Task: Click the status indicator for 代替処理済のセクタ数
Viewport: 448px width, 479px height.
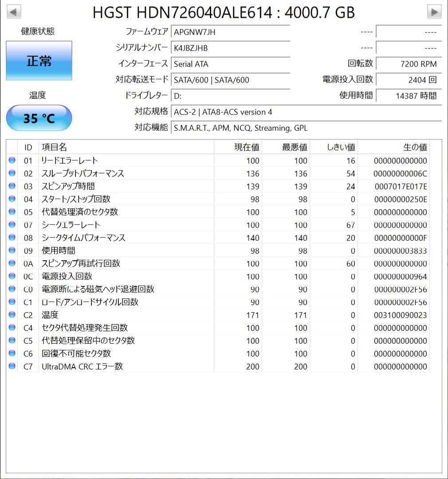Action: [x=12, y=212]
